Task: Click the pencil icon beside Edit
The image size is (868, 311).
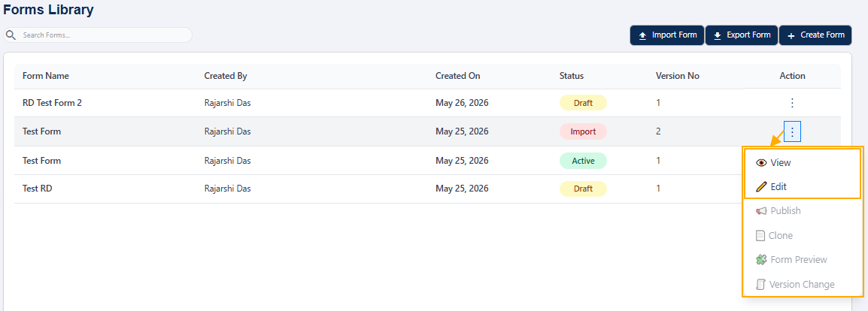Action: 761,187
